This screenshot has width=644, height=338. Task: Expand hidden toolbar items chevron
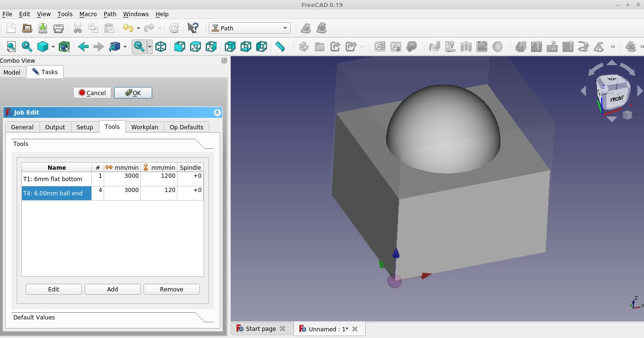tap(613, 47)
